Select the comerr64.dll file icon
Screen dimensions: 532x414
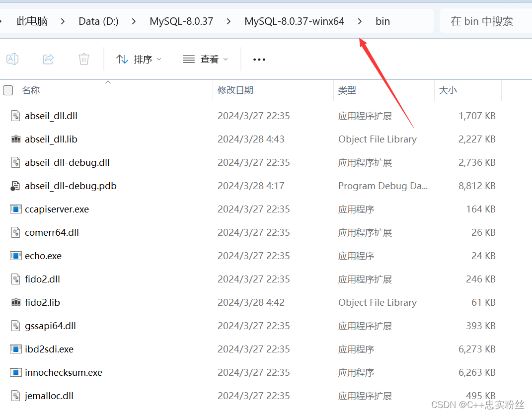(x=15, y=233)
